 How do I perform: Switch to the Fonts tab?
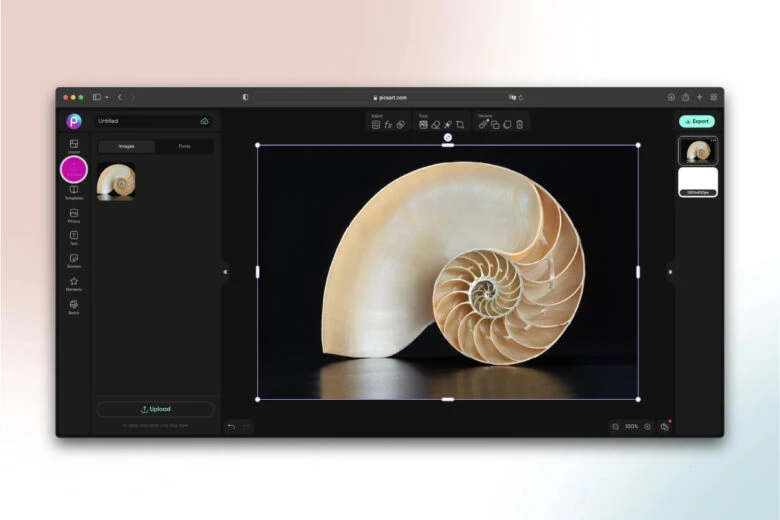tap(184, 146)
